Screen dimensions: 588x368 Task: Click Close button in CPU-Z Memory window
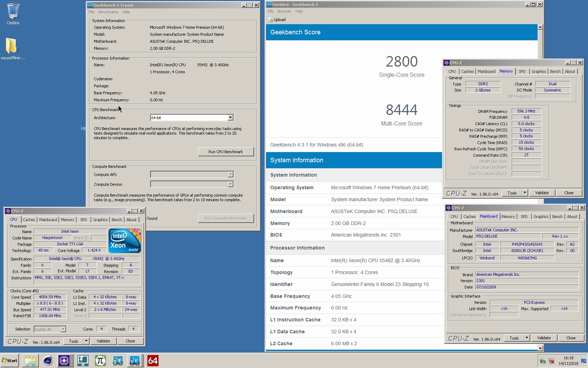tap(569, 193)
